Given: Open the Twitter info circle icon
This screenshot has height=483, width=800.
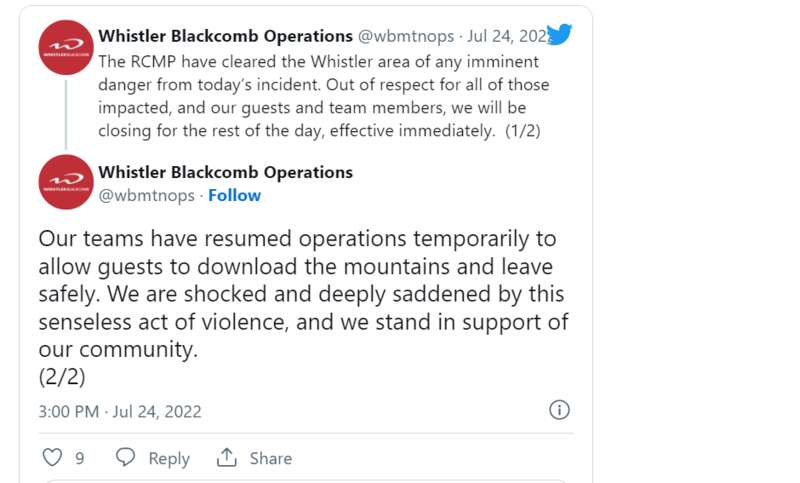Looking at the screenshot, I should click(x=560, y=410).
